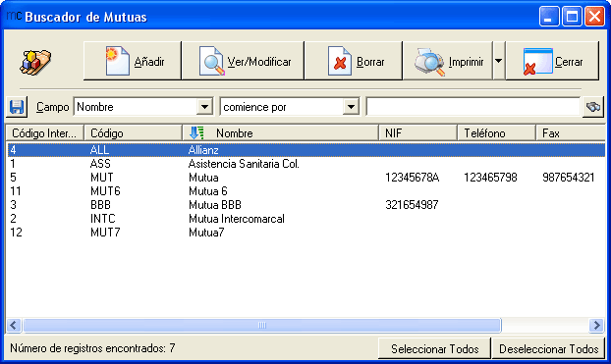
Task: Close window via the red title bar X
Action: pos(594,17)
